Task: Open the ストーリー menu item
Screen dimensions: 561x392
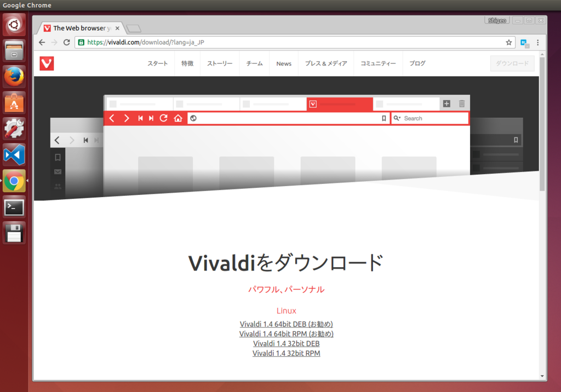Action: (220, 64)
